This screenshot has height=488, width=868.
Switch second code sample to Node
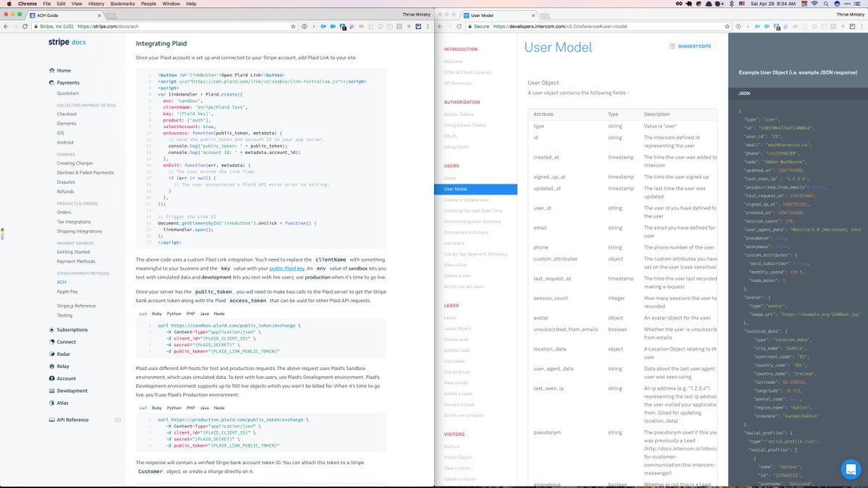(x=219, y=408)
